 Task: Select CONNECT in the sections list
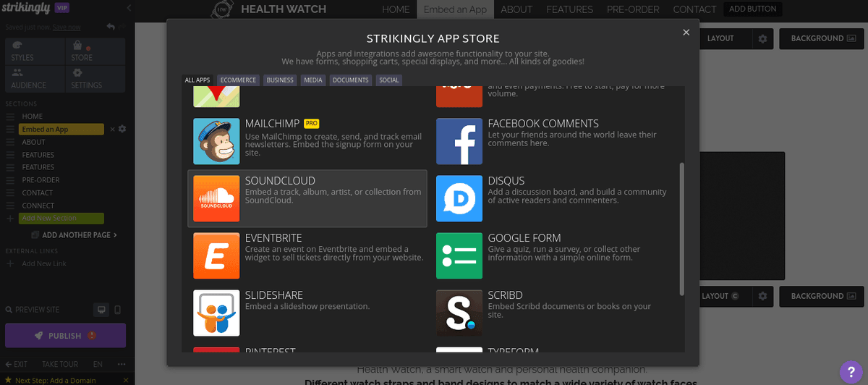(x=38, y=206)
